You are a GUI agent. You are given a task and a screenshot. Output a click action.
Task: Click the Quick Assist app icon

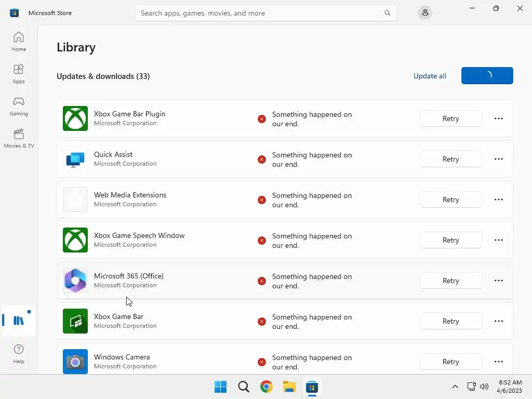pyautogui.click(x=75, y=159)
